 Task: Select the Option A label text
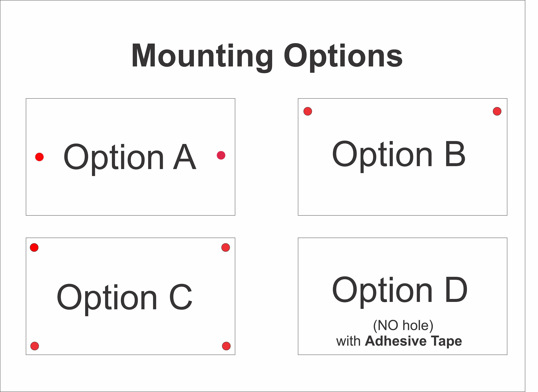tap(130, 159)
